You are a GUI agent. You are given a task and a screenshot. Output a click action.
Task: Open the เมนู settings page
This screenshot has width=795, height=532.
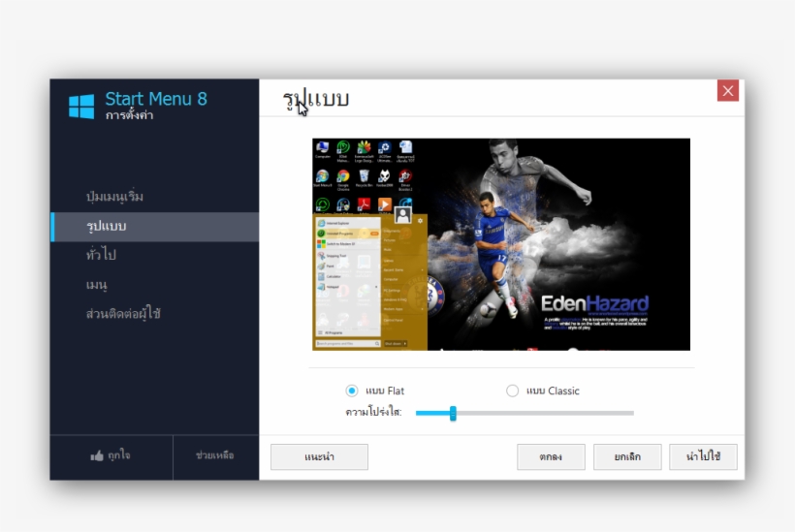[x=96, y=284]
